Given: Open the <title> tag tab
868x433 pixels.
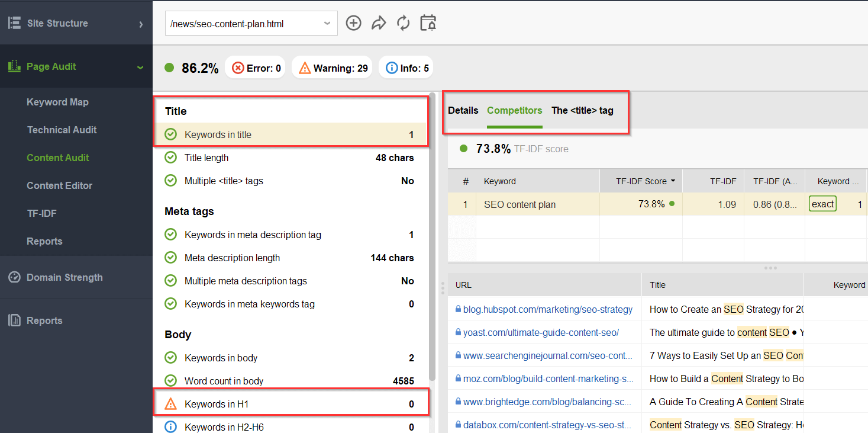Looking at the screenshot, I should [582, 110].
